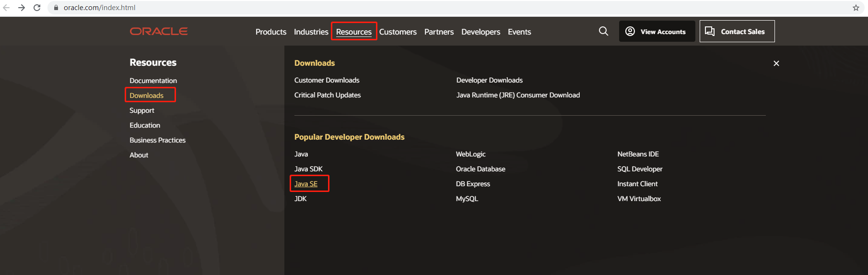Click the browser forward arrow
Viewport: 868px width, 275px height.
point(22,8)
